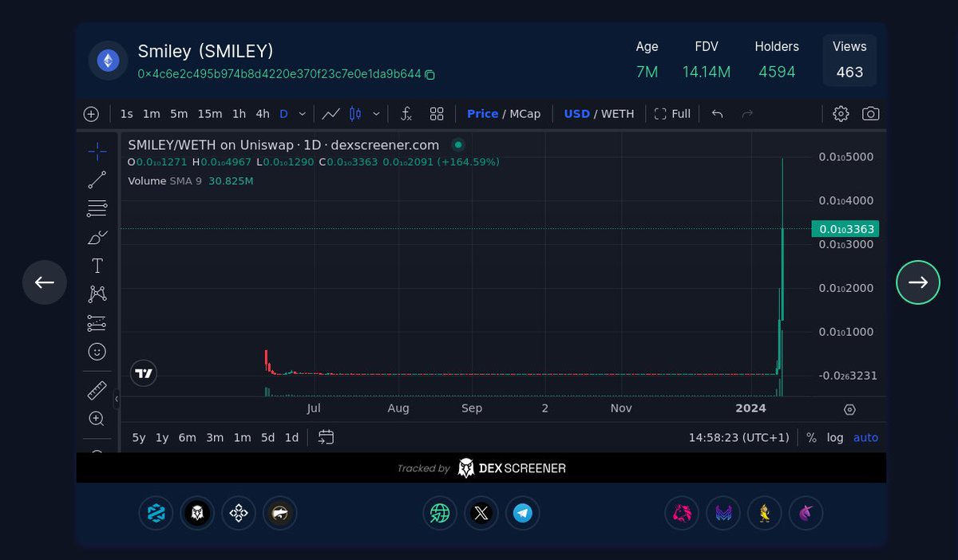Undo the last chart action

(717, 114)
